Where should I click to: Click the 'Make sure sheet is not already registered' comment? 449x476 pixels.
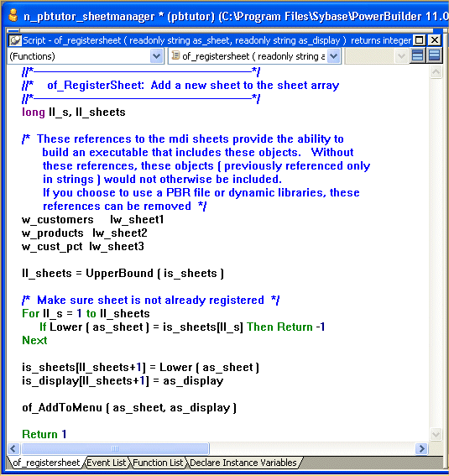click(151, 301)
